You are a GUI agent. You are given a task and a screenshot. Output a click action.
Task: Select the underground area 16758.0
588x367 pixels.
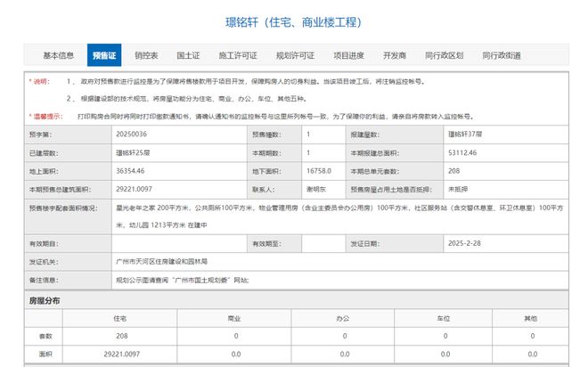(x=319, y=171)
